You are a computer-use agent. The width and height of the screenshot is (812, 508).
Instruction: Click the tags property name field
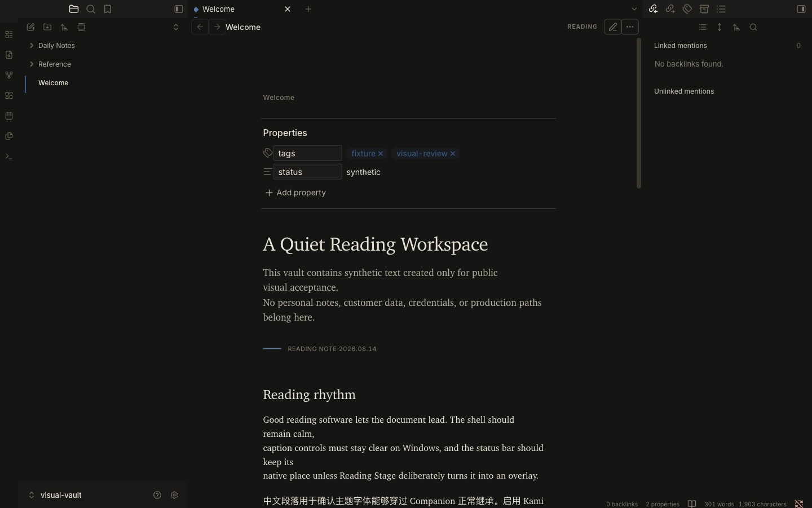click(307, 154)
